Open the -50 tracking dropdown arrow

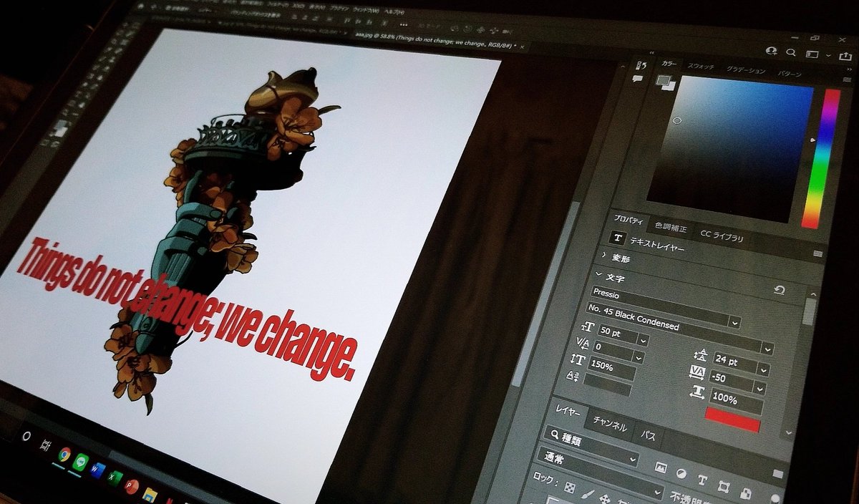(x=759, y=389)
